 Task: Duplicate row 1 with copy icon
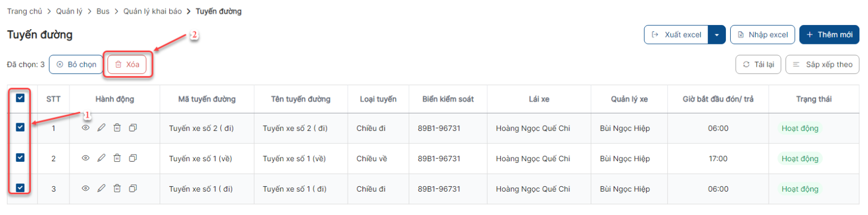coord(133,128)
